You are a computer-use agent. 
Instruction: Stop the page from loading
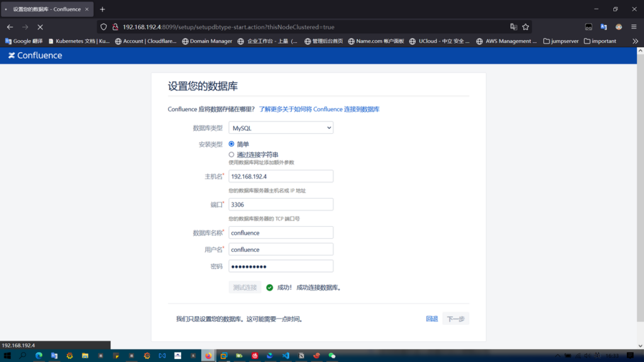(x=40, y=27)
